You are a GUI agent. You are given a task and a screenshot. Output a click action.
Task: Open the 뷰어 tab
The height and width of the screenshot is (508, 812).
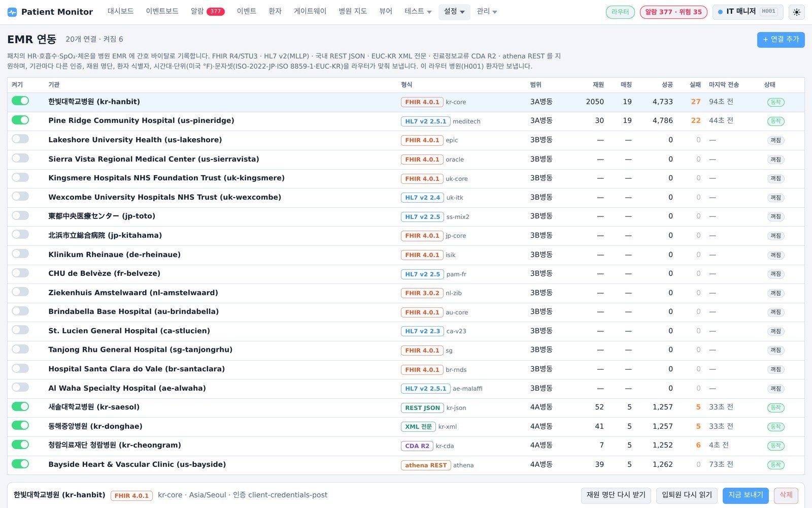tap(386, 12)
